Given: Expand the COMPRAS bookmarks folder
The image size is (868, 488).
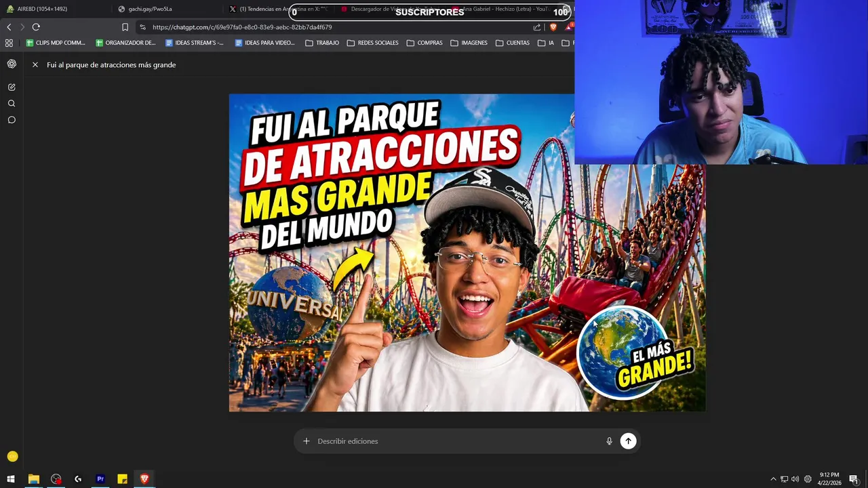Looking at the screenshot, I should 425,43.
